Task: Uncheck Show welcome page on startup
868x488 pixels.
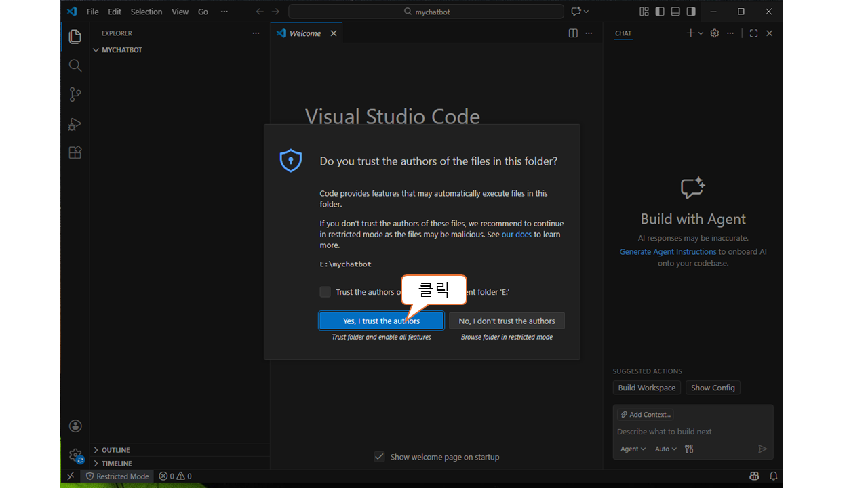Action: point(380,457)
